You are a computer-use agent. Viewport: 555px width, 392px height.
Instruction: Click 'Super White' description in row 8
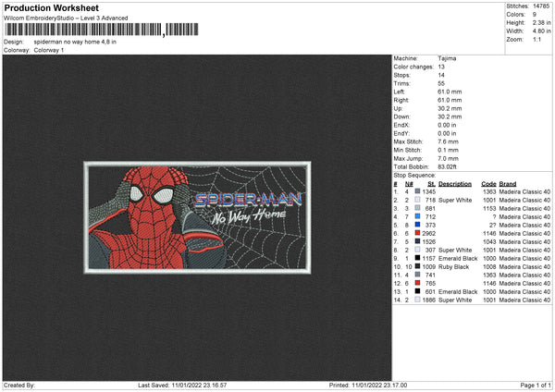(x=455, y=251)
